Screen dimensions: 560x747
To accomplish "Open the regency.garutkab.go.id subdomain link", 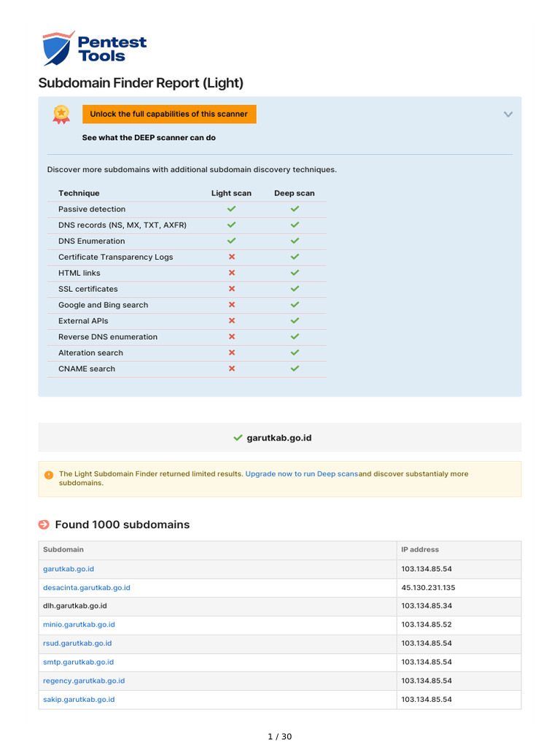I will [84, 681].
